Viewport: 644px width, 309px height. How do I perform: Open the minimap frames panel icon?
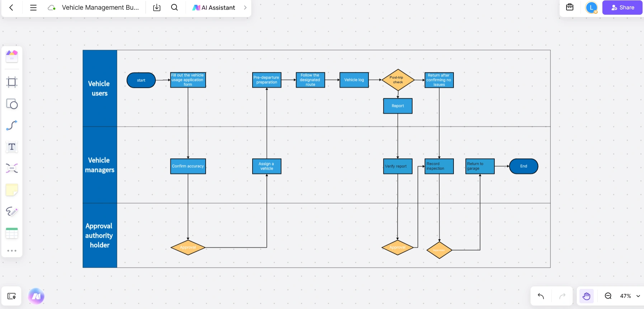point(11,296)
